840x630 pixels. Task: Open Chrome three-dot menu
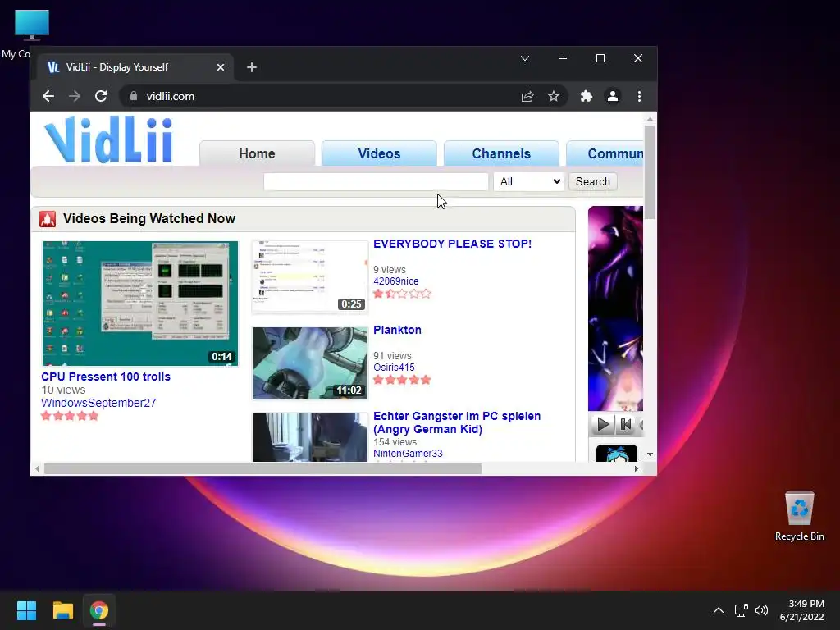click(x=639, y=97)
